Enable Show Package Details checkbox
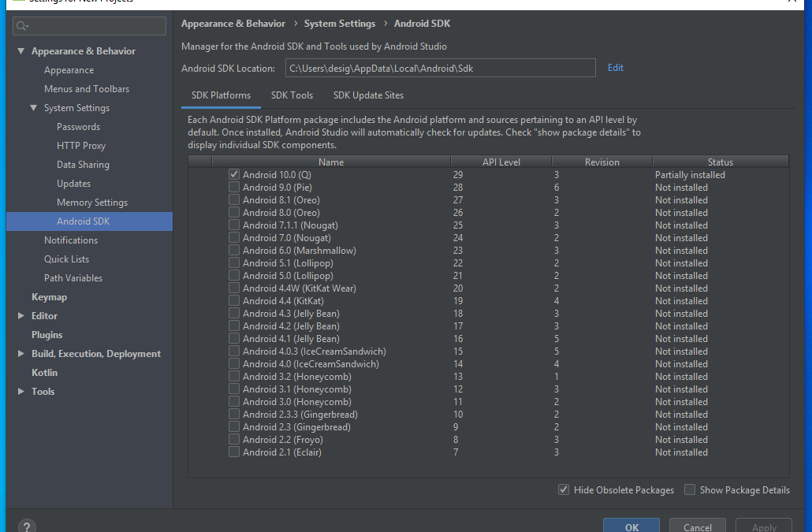Screen dimensions: 812x532 pyautogui.click(x=690, y=489)
